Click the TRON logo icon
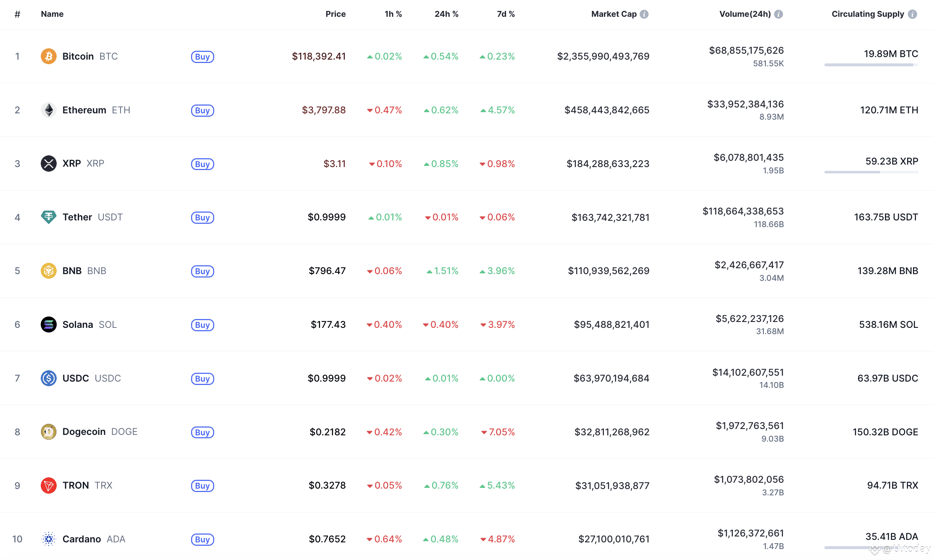 (49, 485)
